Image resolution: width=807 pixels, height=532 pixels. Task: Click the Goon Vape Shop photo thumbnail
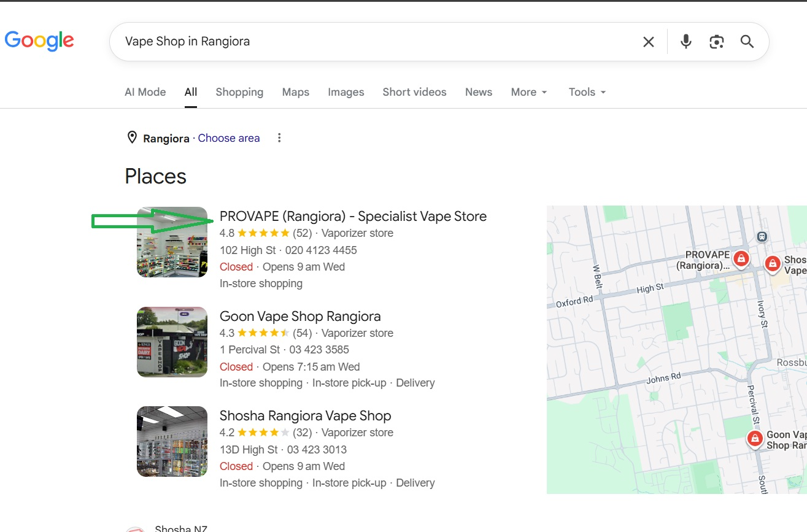coord(172,342)
